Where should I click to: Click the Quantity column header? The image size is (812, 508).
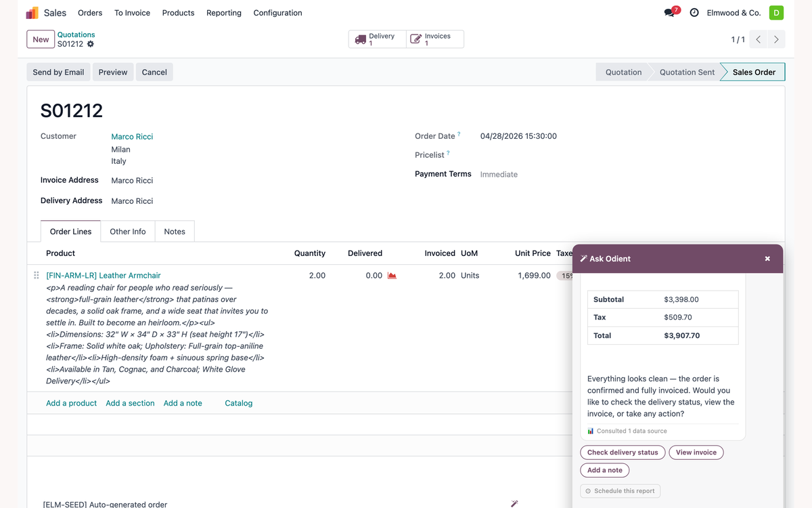point(310,253)
